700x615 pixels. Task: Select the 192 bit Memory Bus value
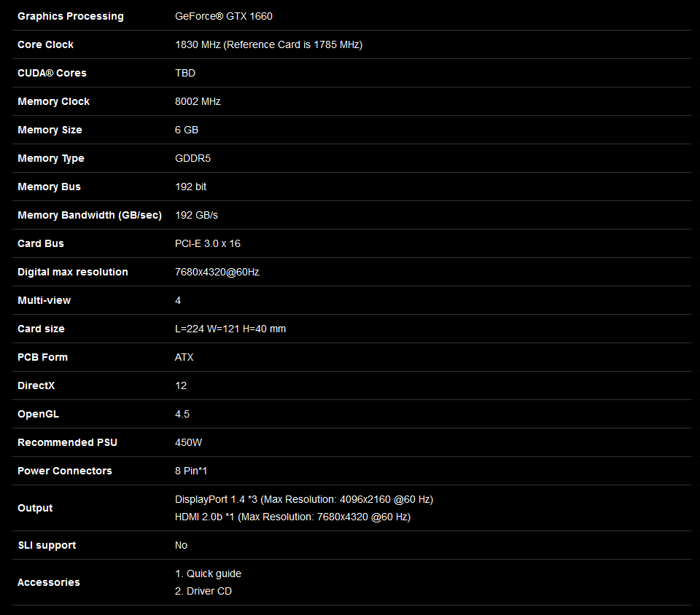[x=190, y=187]
